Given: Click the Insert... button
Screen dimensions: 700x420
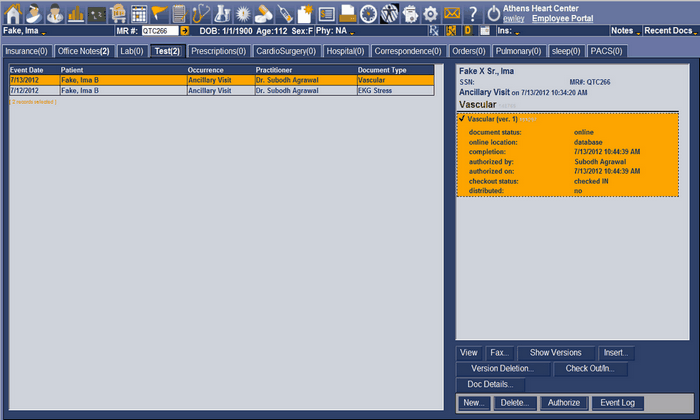Looking at the screenshot, I should point(616,353).
